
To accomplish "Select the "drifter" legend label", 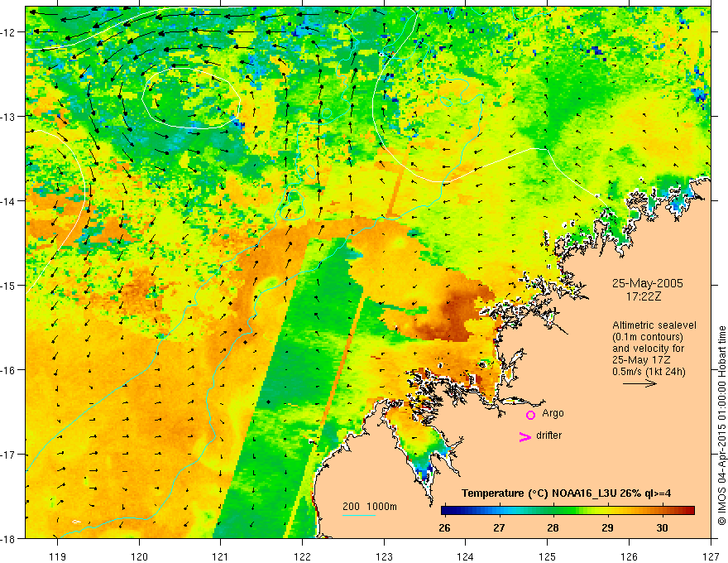I will pyautogui.click(x=548, y=435).
